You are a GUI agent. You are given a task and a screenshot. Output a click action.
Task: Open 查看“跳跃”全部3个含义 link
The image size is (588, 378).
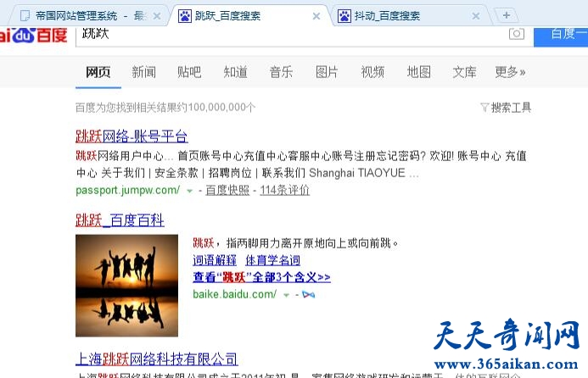261,277
